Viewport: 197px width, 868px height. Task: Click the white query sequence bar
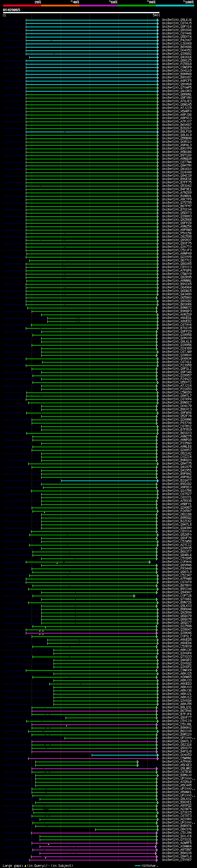point(81,12)
